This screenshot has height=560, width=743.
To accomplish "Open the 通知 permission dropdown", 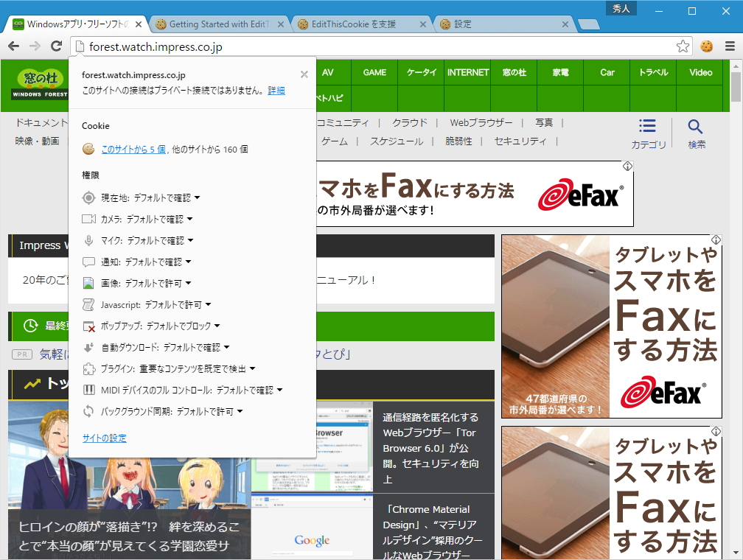I will tap(188, 262).
